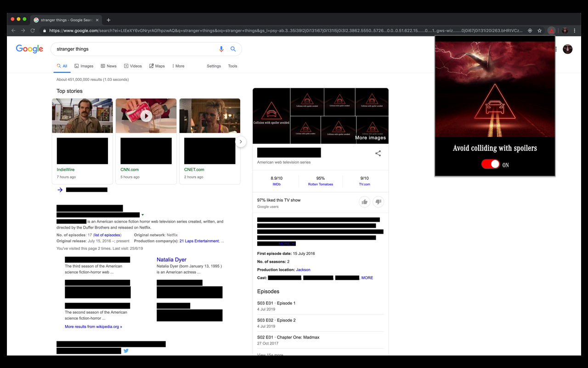Close the stranger things tab
This screenshot has height=368, width=588.
point(97,20)
